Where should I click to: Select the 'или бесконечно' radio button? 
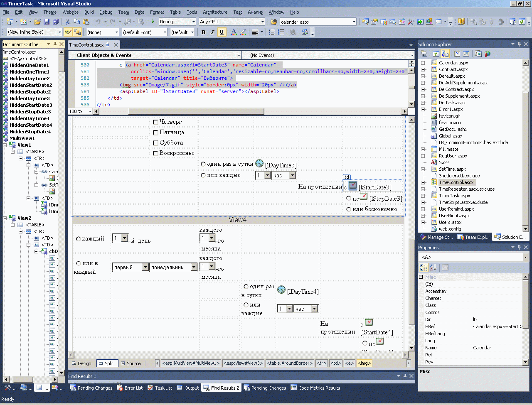(x=349, y=209)
